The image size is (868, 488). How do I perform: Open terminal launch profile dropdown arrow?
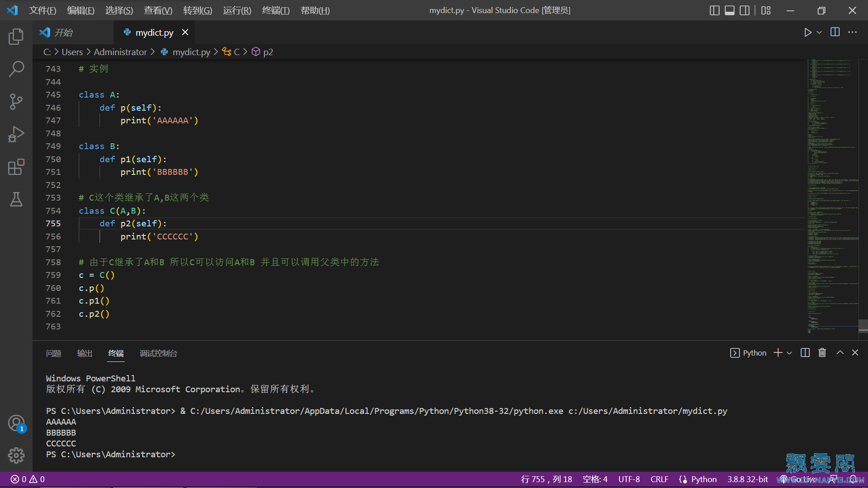point(789,353)
